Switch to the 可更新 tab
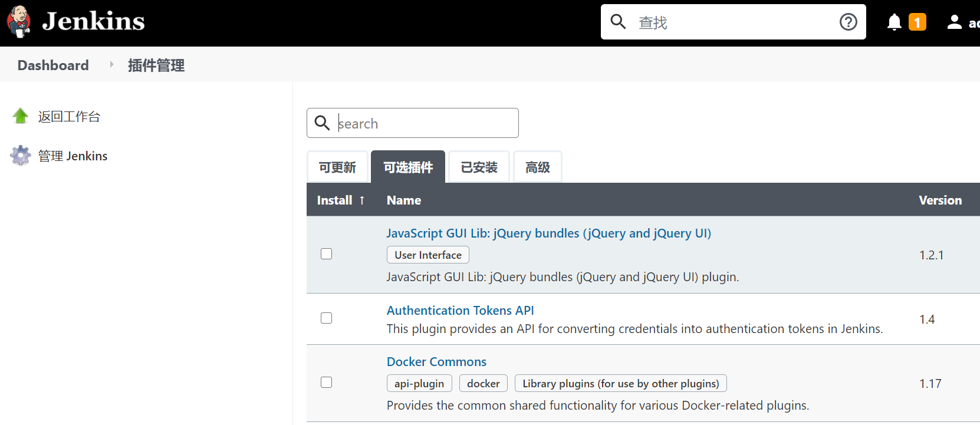 point(337,167)
